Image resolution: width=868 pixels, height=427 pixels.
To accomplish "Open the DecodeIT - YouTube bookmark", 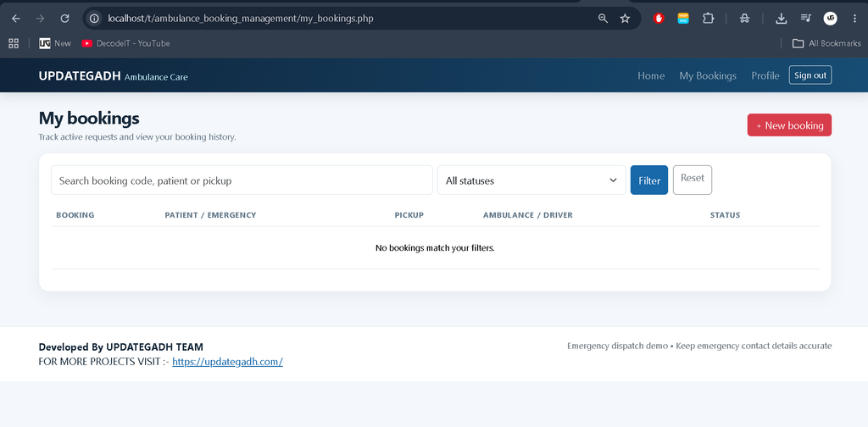I will pyautogui.click(x=125, y=43).
